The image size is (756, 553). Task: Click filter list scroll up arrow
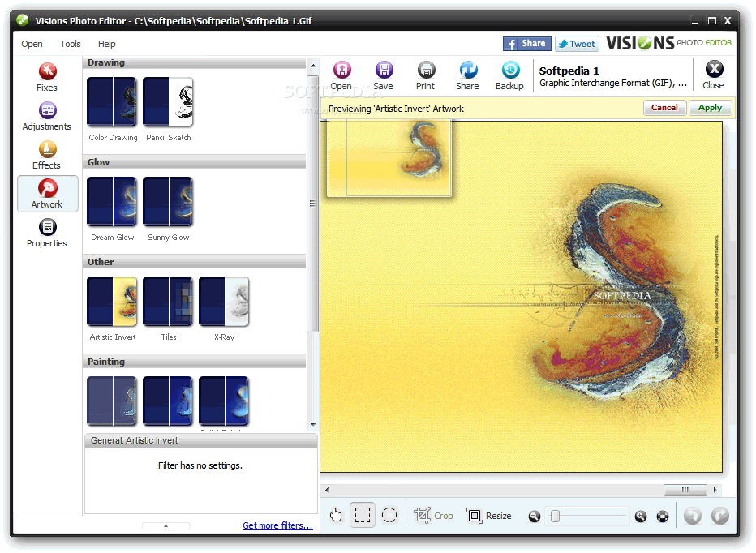313,65
